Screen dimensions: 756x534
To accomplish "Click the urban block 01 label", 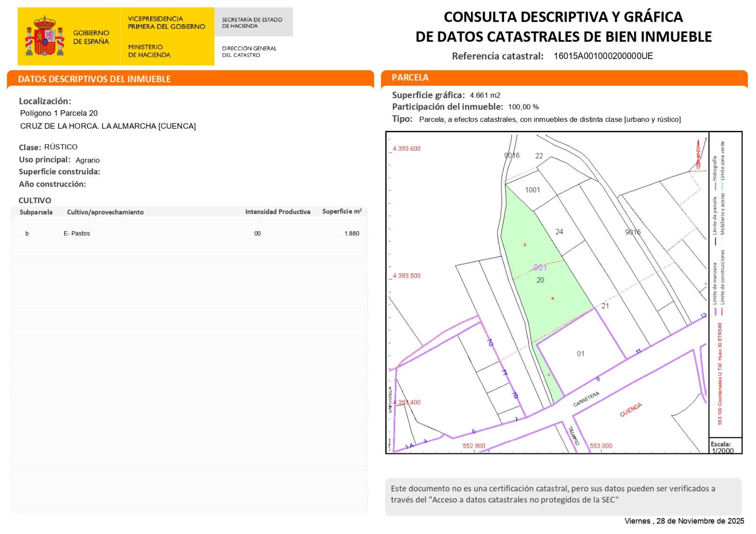I will click(581, 353).
